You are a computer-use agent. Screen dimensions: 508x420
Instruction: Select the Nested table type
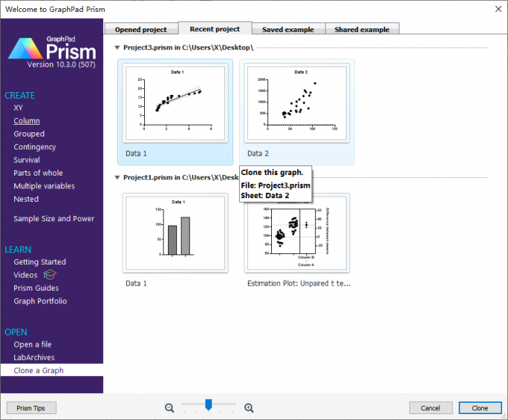click(26, 199)
